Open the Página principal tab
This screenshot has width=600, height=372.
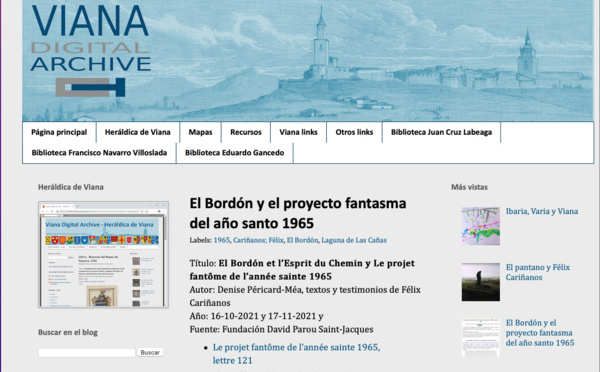59,132
